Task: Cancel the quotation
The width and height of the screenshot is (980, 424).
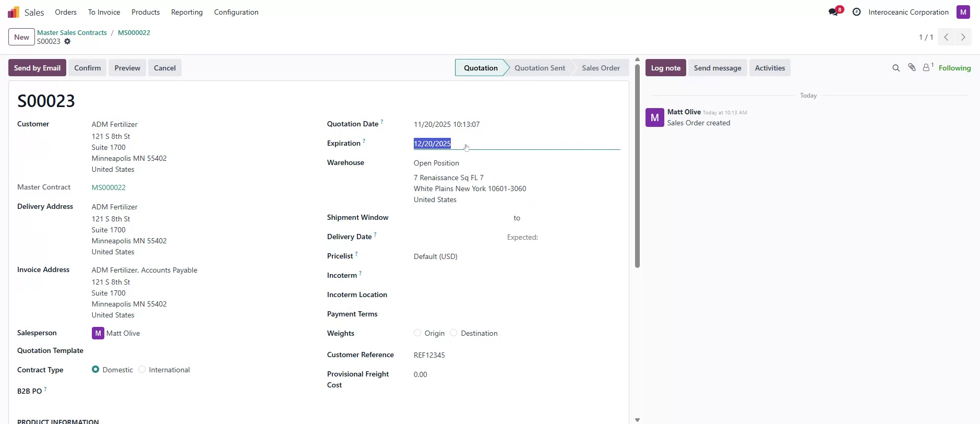Action: click(x=165, y=68)
